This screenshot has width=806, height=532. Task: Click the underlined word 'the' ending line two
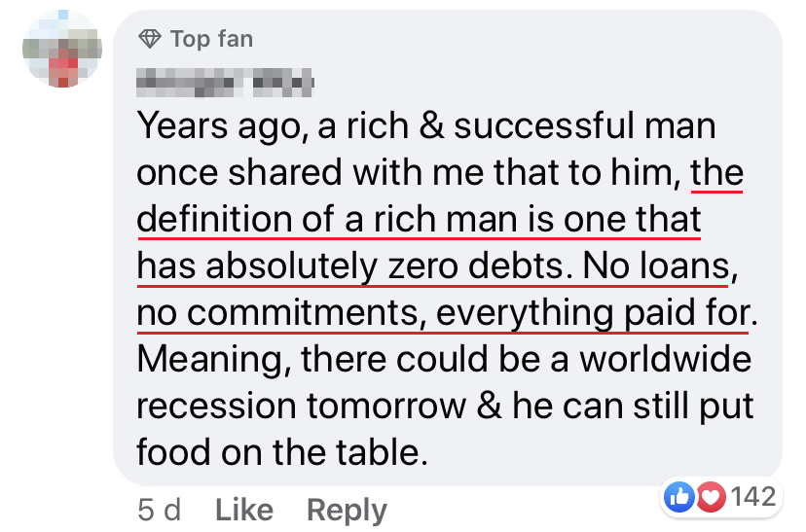click(x=715, y=173)
